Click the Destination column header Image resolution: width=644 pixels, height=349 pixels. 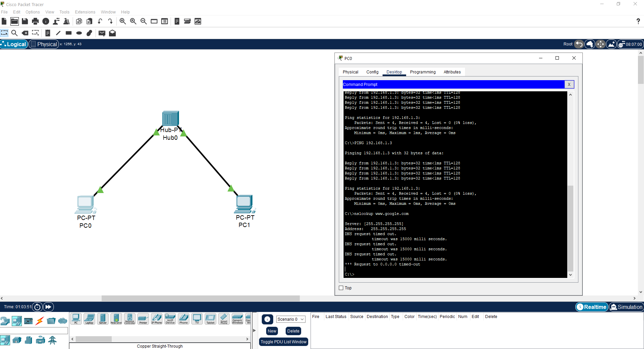point(377,317)
